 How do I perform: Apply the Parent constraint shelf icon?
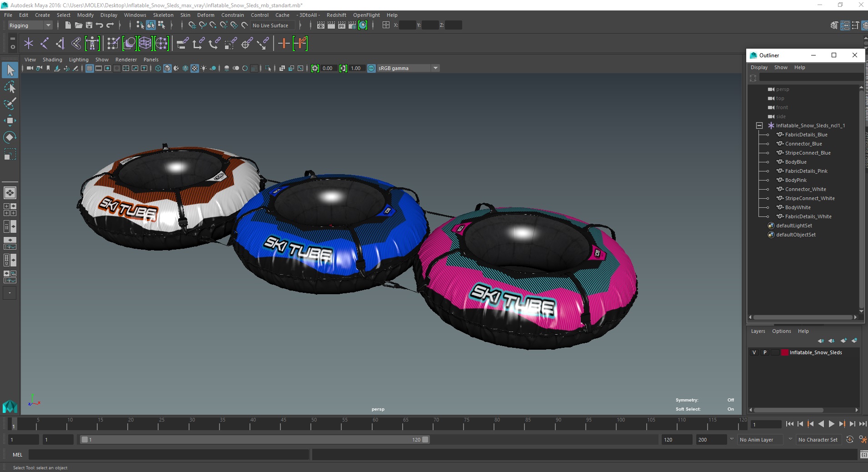tap(182, 44)
